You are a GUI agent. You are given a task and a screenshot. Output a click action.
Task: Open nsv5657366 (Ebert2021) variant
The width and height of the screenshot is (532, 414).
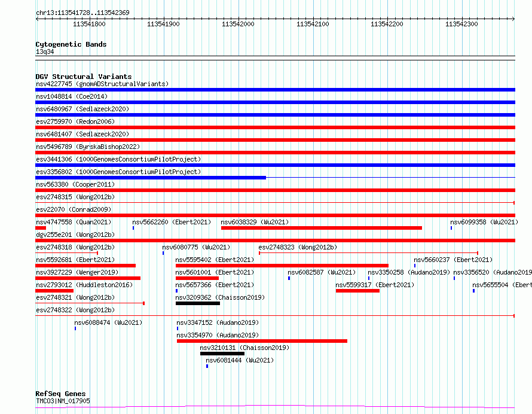[215, 285]
